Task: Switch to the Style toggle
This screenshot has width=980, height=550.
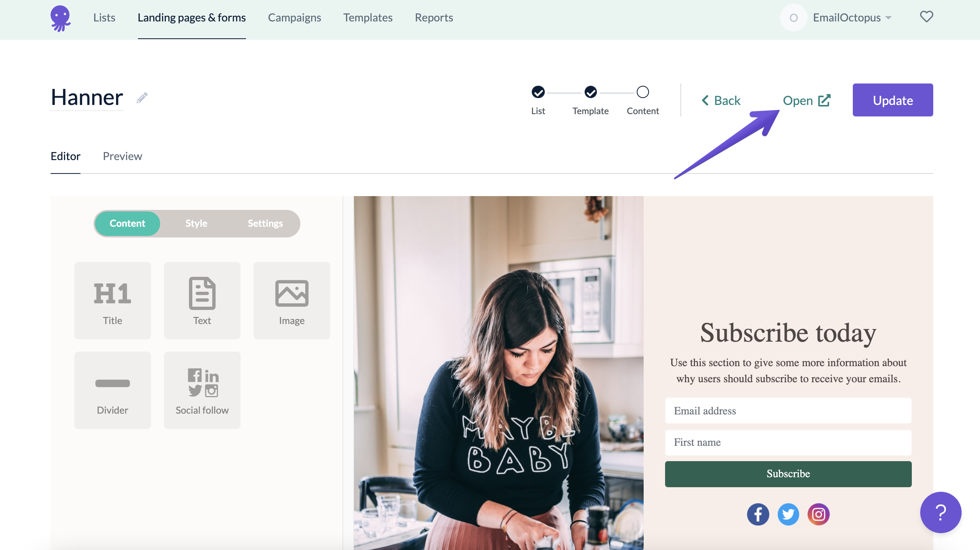Action: pyautogui.click(x=196, y=223)
